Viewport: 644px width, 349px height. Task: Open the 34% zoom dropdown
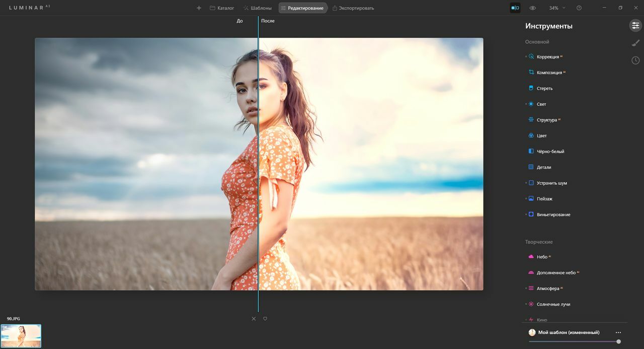557,8
